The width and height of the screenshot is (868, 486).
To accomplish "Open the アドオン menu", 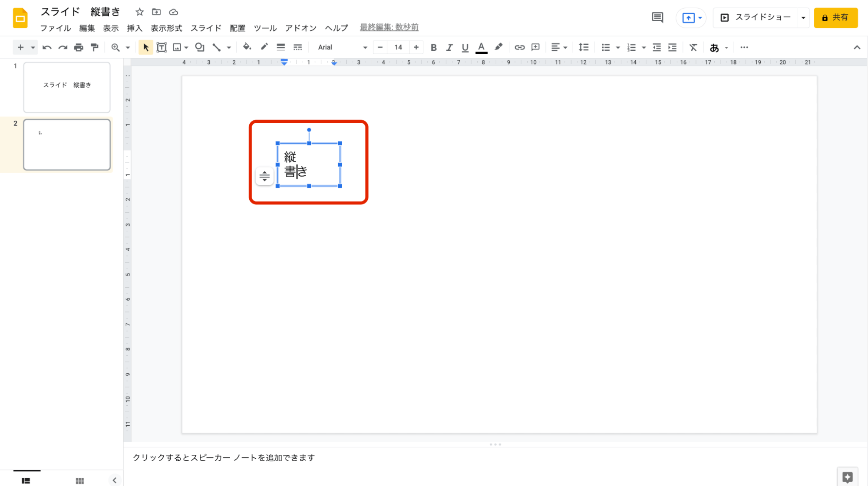I will pyautogui.click(x=301, y=28).
